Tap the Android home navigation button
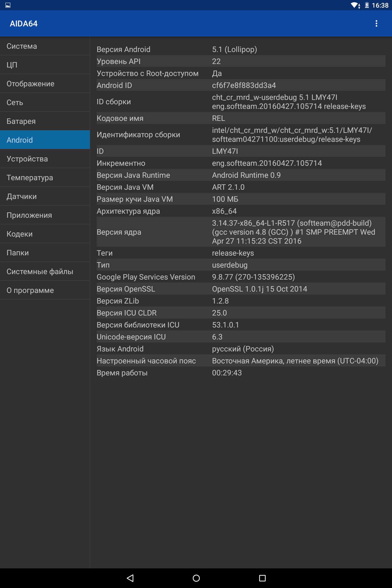The height and width of the screenshot is (588, 392). click(x=196, y=578)
